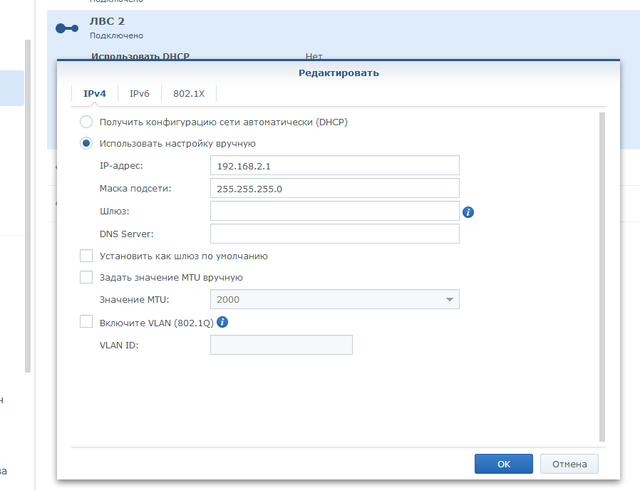Go to the 802.1X tab

click(189, 94)
